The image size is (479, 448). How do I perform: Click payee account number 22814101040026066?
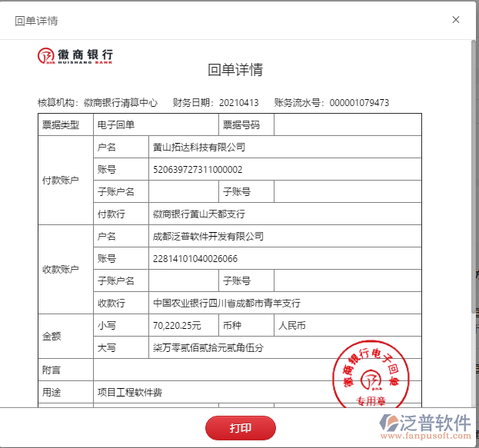click(195, 259)
